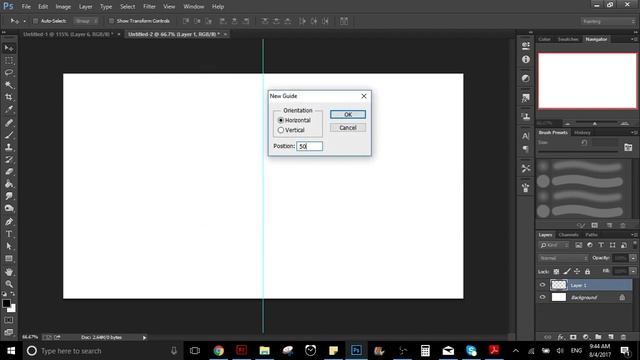This screenshot has width=640, height=360.
Task: Choose the Horizontal orientation radio button
Action: tap(281, 120)
